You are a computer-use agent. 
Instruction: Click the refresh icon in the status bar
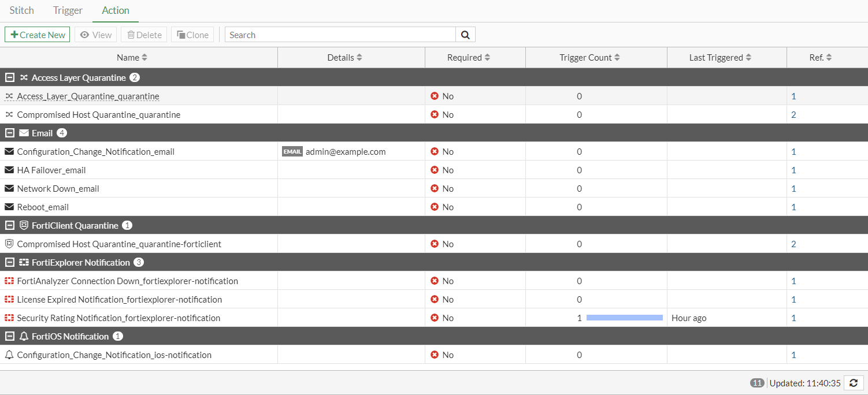click(854, 383)
